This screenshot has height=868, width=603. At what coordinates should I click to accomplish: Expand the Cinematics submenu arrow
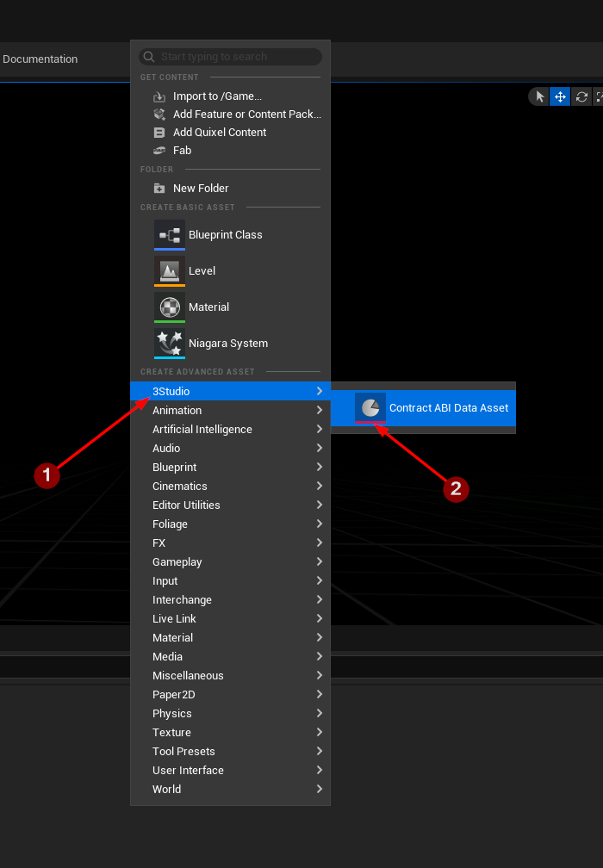coord(320,486)
